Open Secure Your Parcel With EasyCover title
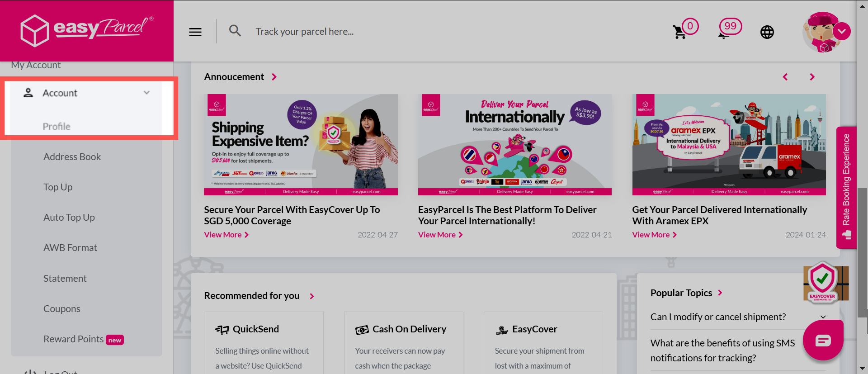 (x=292, y=215)
